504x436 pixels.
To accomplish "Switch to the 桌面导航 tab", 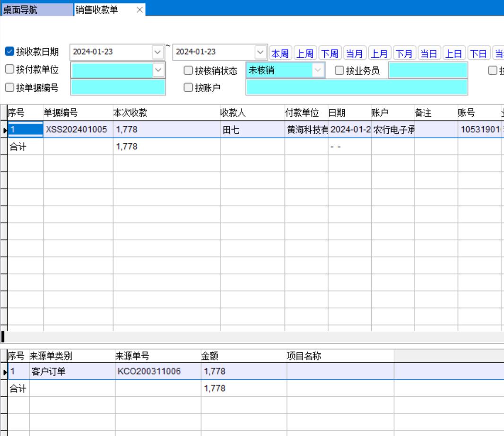I will (x=37, y=10).
